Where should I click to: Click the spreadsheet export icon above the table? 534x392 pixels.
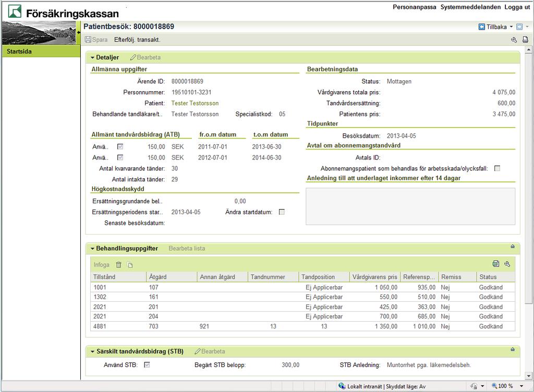click(496, 264)
